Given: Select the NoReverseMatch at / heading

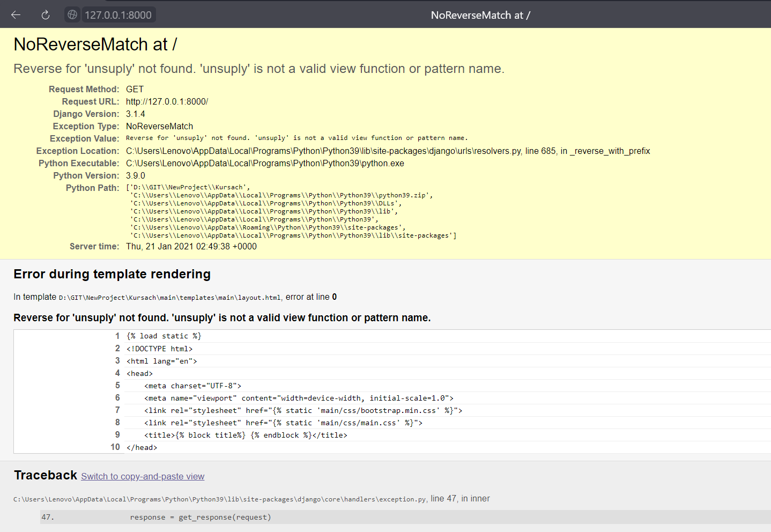Looking at the screenshot, I should point(95,45).
